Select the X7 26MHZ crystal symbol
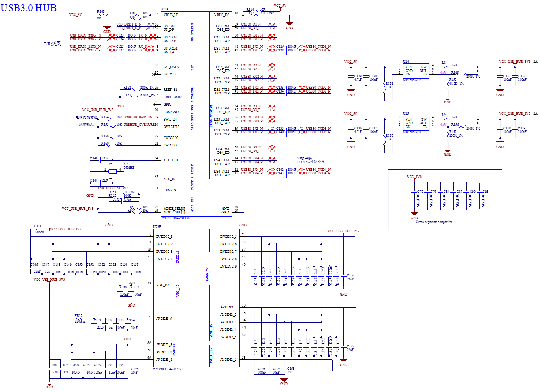540x392 pixels. click(112, 172)
